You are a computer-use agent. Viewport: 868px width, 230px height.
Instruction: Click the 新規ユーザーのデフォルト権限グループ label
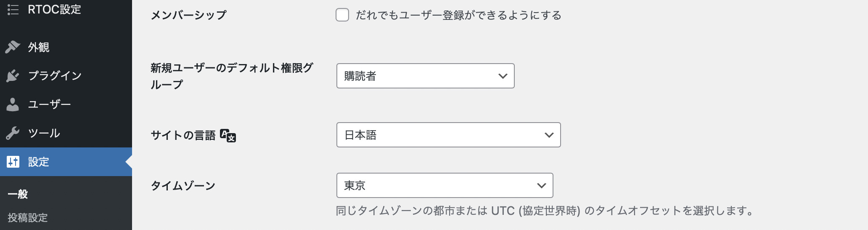point(232,76)
